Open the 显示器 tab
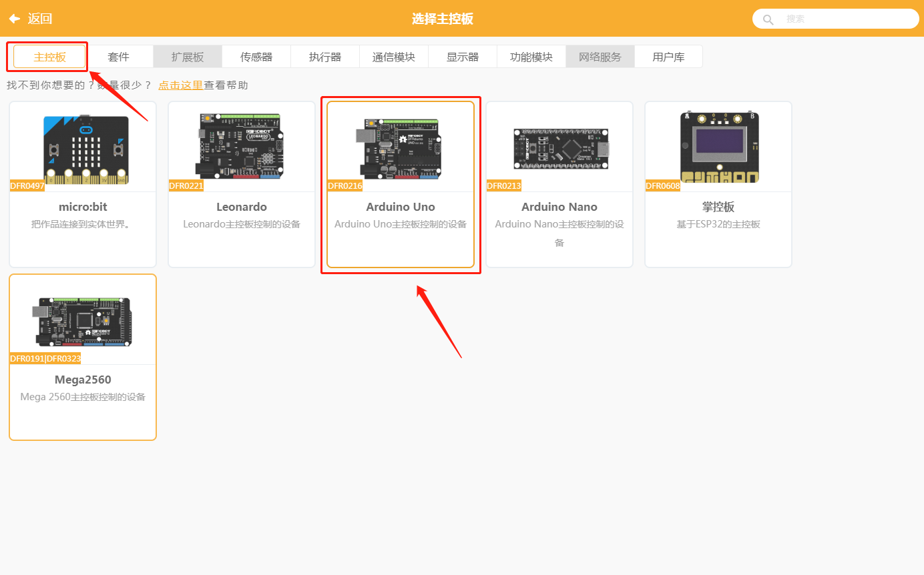Image resolution: width=924 pixels, height=575 pixels. (x=463, y=57)
